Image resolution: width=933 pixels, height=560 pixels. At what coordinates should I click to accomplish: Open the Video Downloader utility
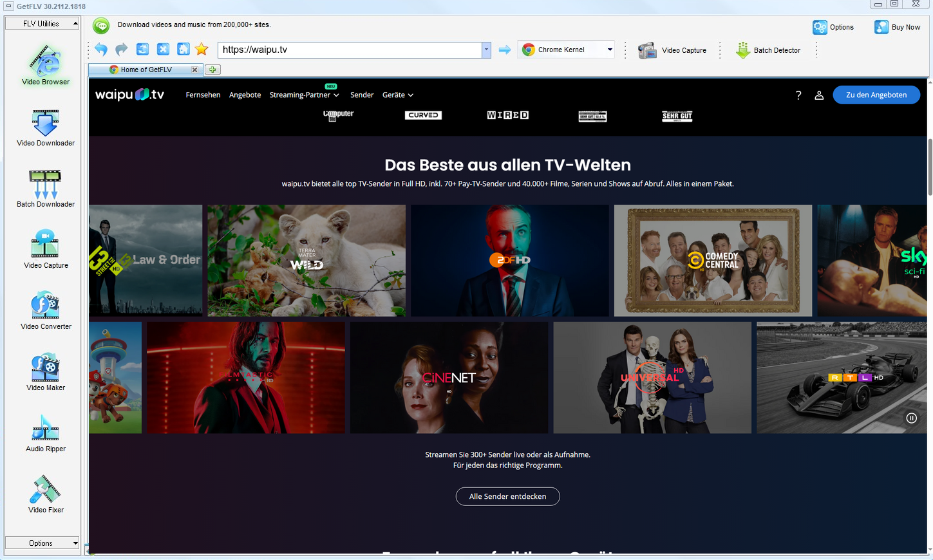(x=45, y=127)
